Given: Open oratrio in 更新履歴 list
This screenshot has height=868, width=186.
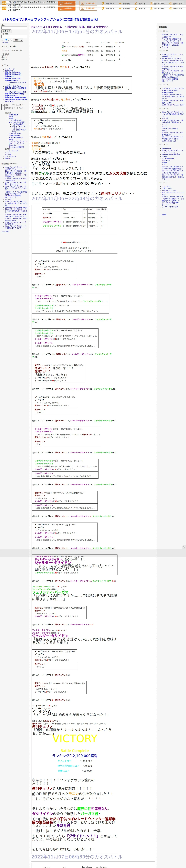Looking at the screenshot, I should 165,156.
